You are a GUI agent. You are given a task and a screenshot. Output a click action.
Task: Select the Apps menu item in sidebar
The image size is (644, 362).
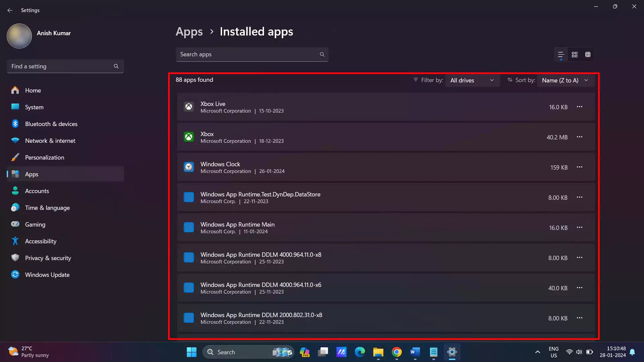32,174
